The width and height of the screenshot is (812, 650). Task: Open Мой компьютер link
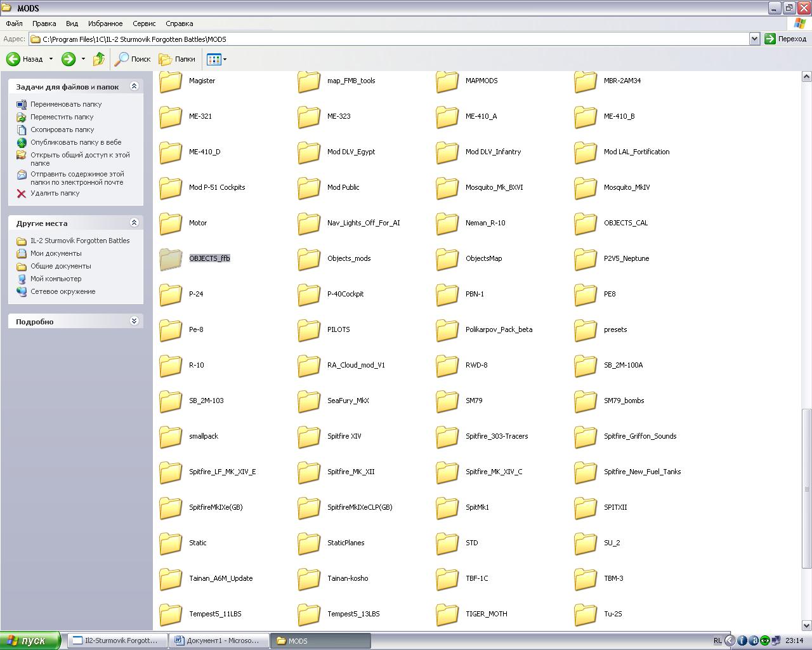(56, 279)
